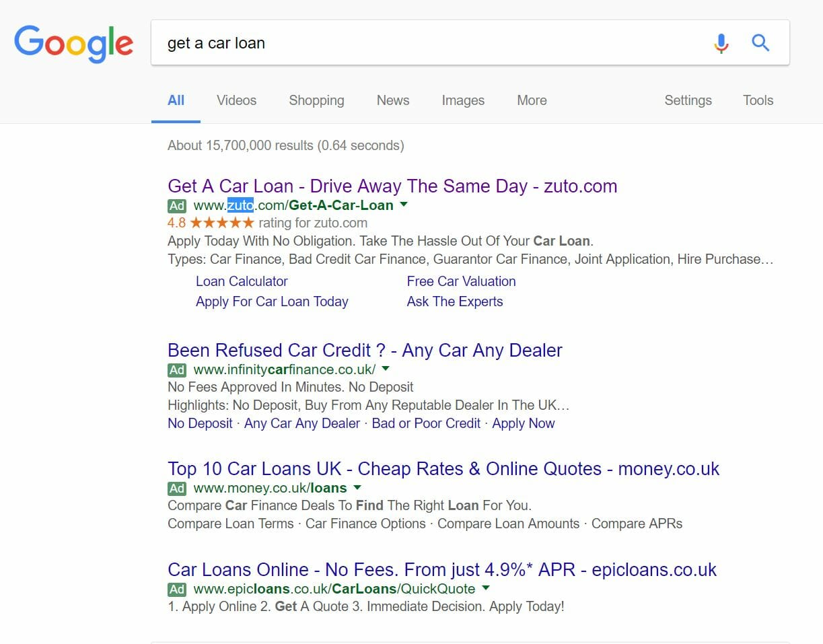
Task: Expand dropdown arrow beside infinitycarfinance.co.uk URL
Action: [x=386, y=369]
